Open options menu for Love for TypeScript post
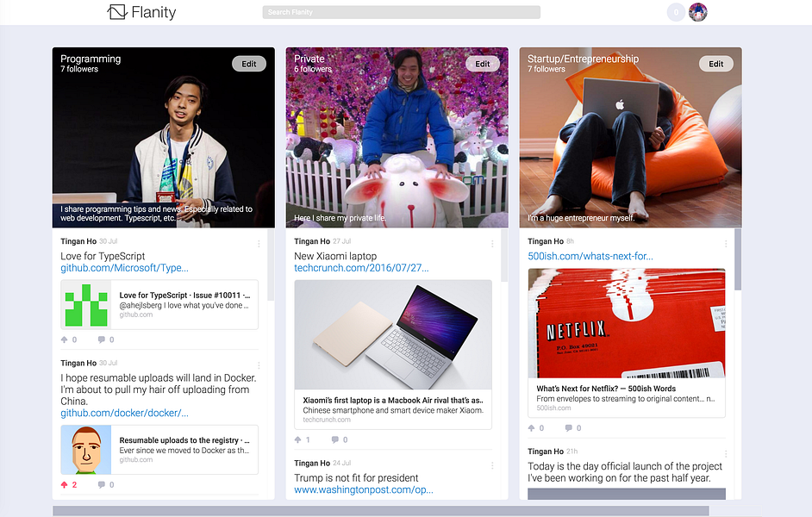Viewport: 812px width, 517px height. point(259,243)
